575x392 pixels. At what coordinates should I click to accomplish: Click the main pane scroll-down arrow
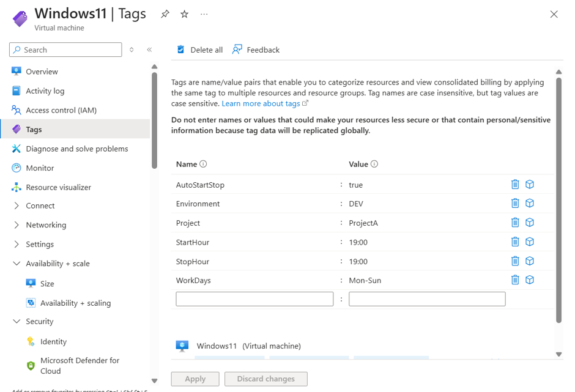(558, 354)
